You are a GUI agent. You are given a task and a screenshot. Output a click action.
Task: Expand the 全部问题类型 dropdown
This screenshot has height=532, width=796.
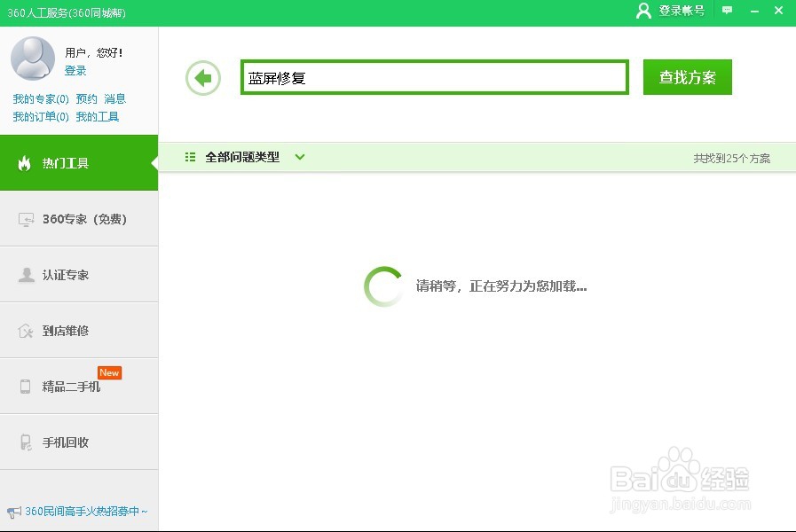point(299,157)
